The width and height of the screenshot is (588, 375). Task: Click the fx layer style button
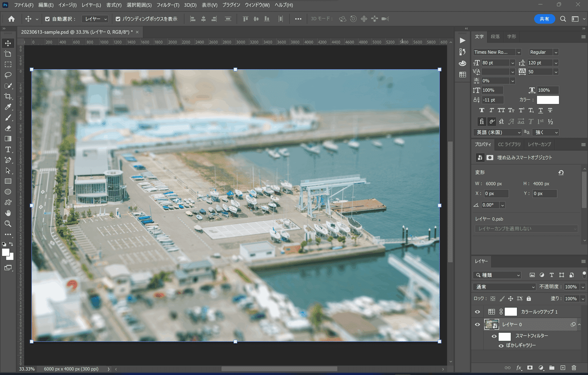click(519, 368)
